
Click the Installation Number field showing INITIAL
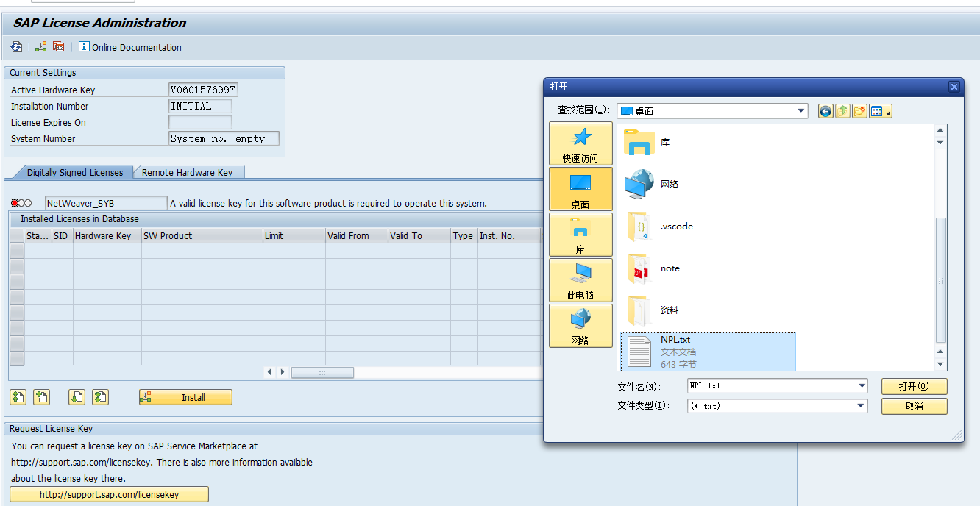point(200,106)
